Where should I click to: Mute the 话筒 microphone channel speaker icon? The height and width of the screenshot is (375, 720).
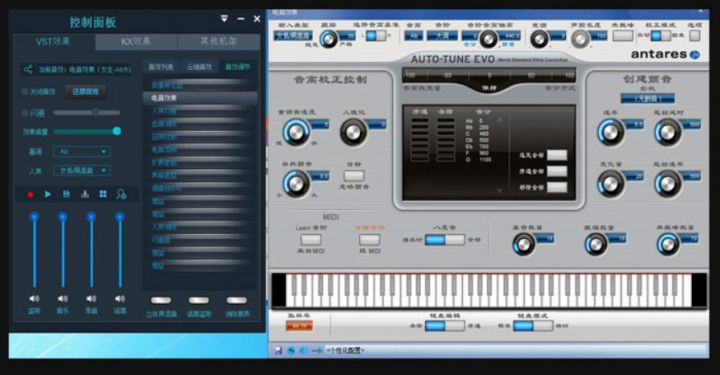click(x=120, y=299)
